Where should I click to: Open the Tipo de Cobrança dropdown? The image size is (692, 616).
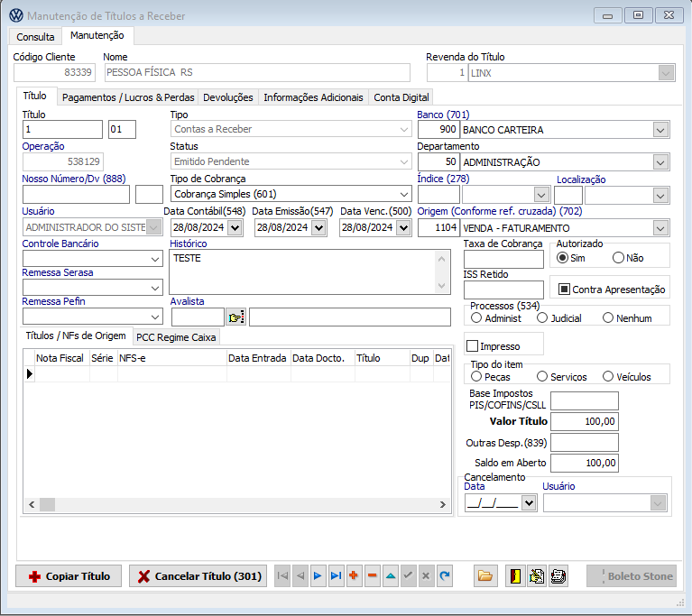(403, 194)
